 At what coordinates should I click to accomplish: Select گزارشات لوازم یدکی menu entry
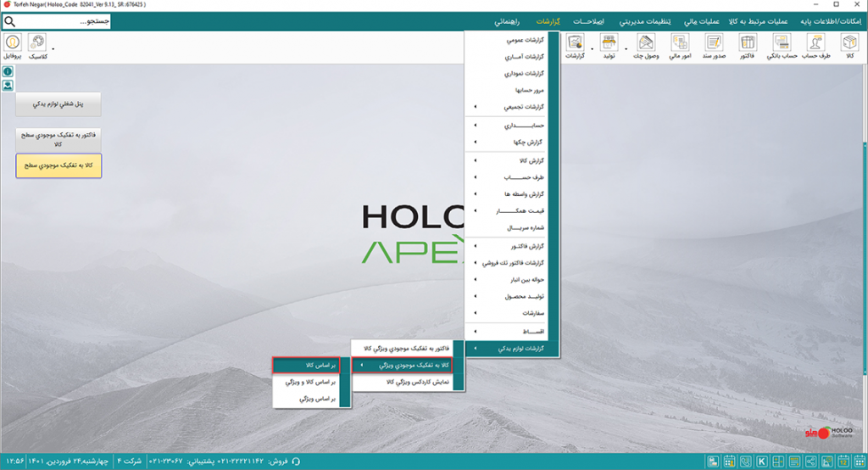pos(512,349)
